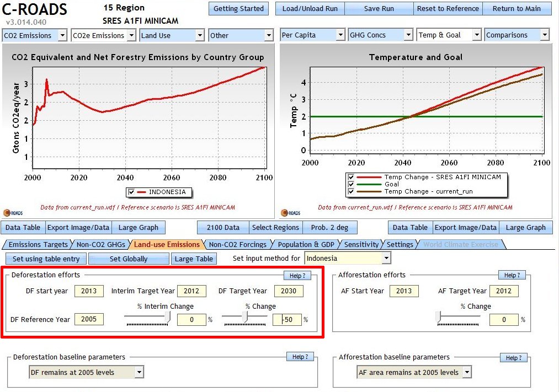Viewport: 559px width, 392px height.
Task: Open the CO2 Emissions dropdown
Action: click(35, 35)
